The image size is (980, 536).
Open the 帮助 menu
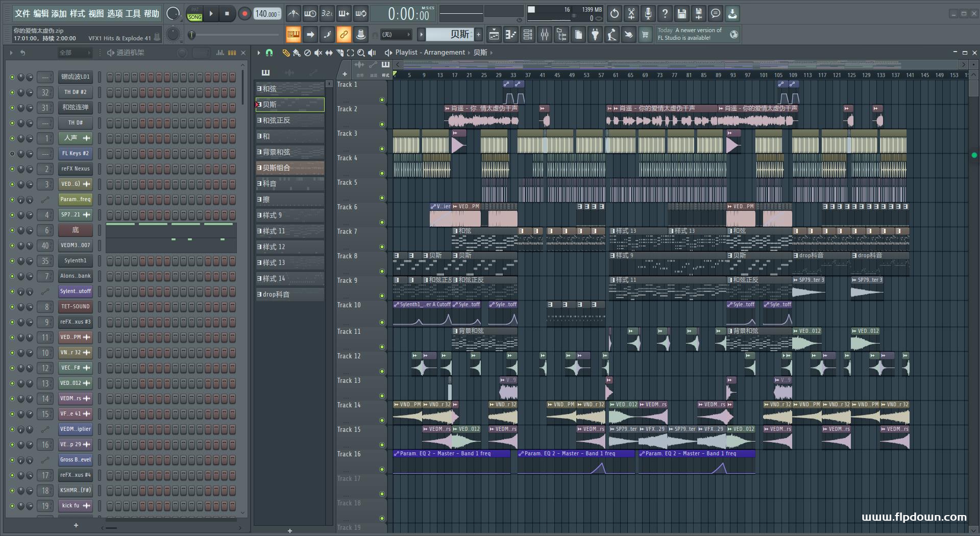(x=152, y=14)
